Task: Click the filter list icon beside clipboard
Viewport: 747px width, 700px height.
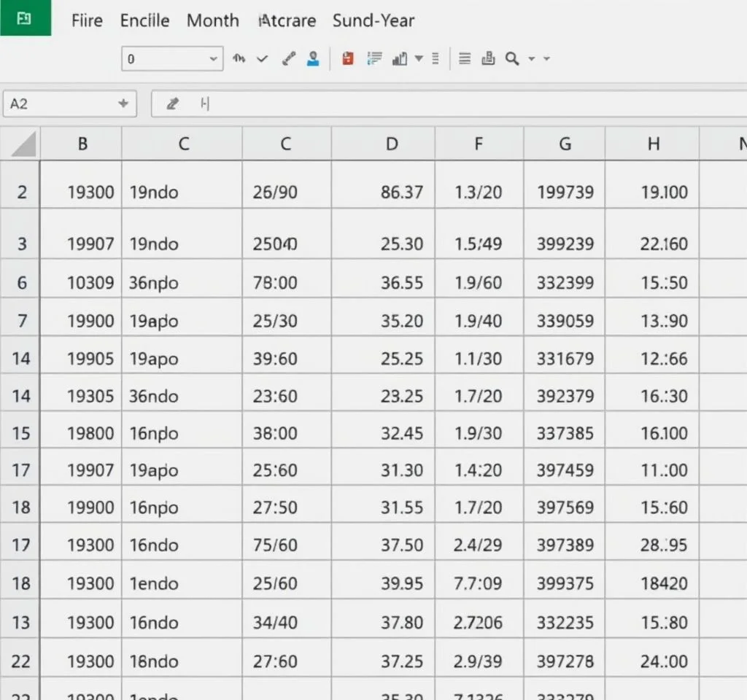Action: [374, 59]
